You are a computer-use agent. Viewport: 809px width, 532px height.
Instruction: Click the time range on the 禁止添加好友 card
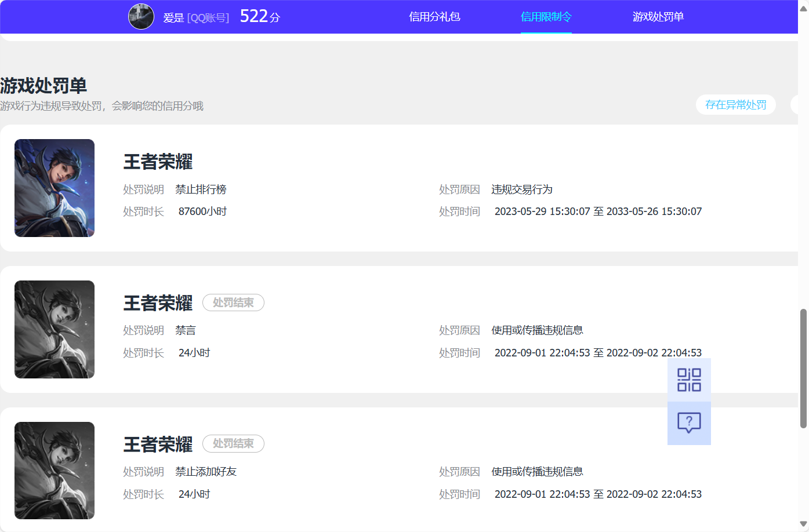click(598, 494)
